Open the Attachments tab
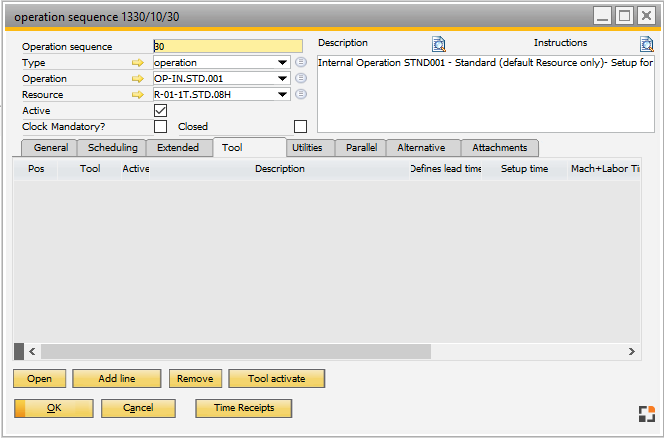 tap(499, 148)
